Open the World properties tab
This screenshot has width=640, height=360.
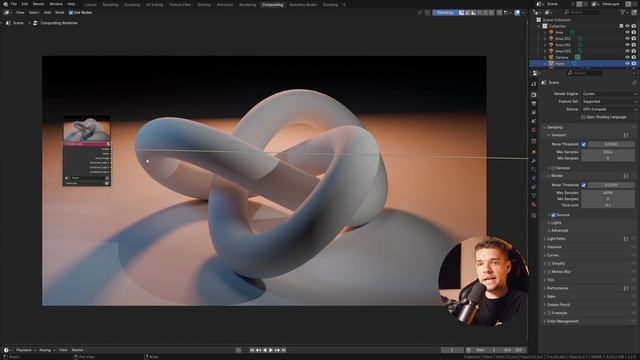(x=533, y=130)
